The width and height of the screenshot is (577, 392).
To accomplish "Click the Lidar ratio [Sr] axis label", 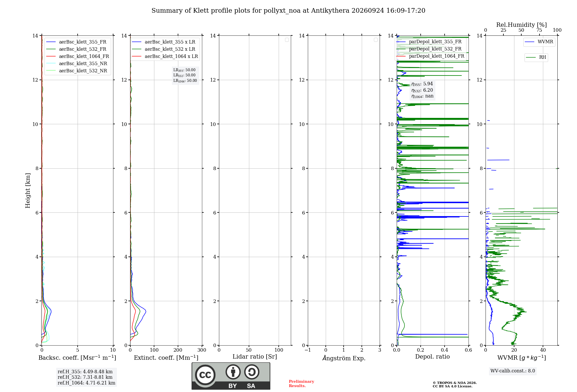I will (x=255, y=357).
